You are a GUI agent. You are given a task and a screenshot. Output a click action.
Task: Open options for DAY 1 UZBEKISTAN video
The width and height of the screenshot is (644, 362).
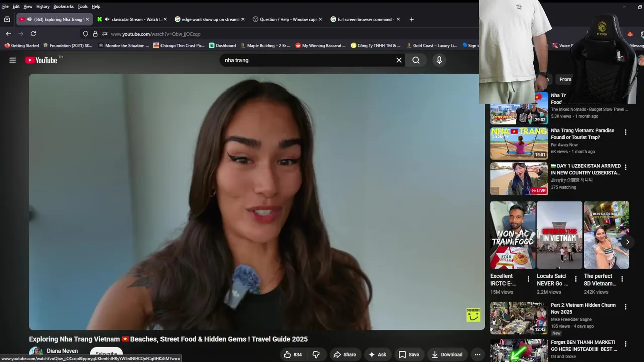coord(625,167)
